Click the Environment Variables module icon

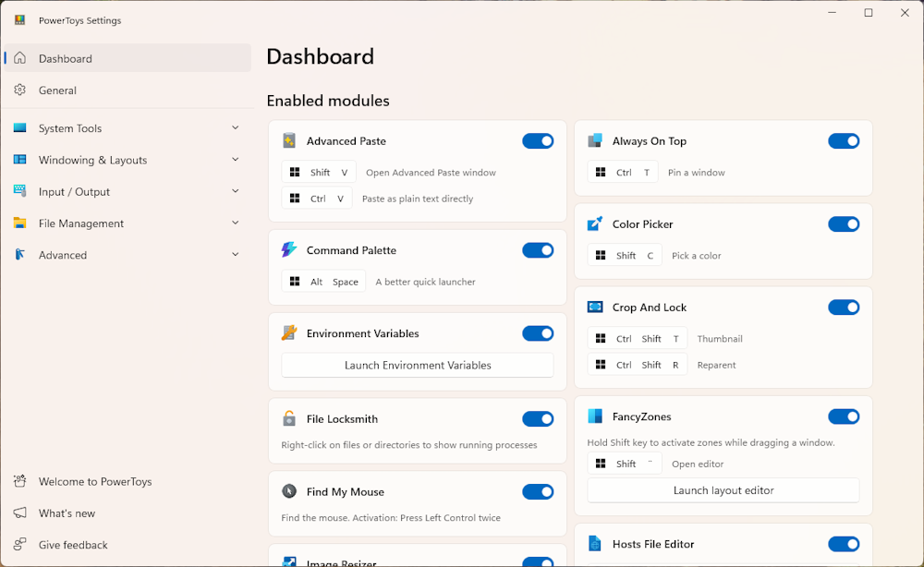289,332
